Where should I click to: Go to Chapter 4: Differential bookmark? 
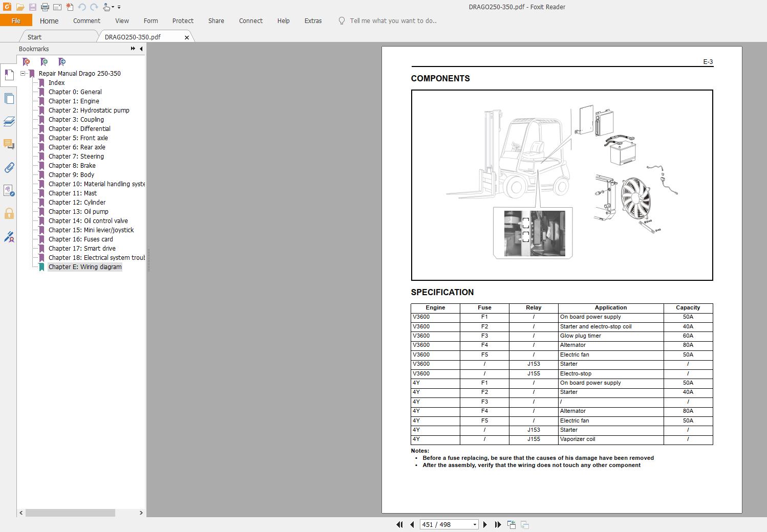tap(79, 128)
